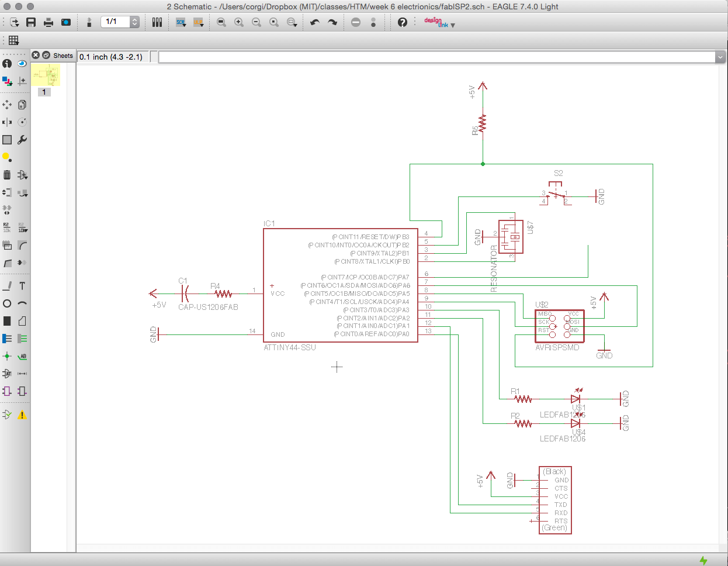
Task: Select the Junction green dot tool
Action: pyautogui.click(x=7, y=356)
